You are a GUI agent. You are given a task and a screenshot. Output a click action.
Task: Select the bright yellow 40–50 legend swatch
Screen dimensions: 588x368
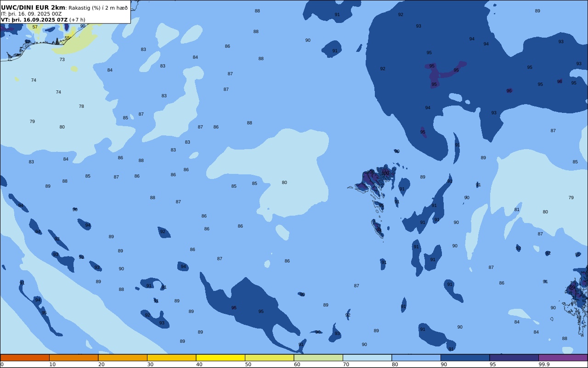(x=220, y=357)
